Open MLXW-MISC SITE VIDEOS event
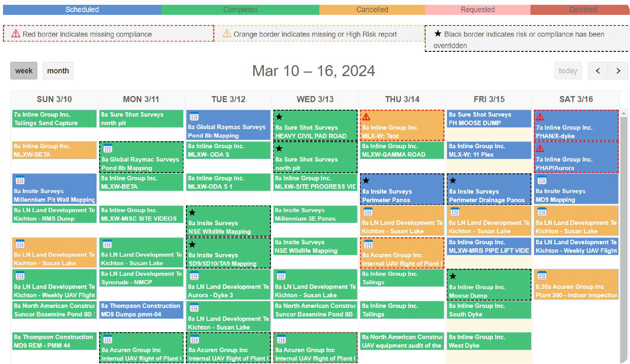Viewport: 630px width, 364px height. pyautogui.click(x=141, y=214)
